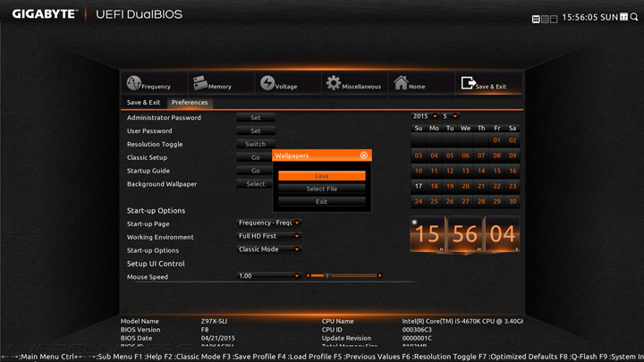Select day 30 in the calendar

tap(513, 201)
